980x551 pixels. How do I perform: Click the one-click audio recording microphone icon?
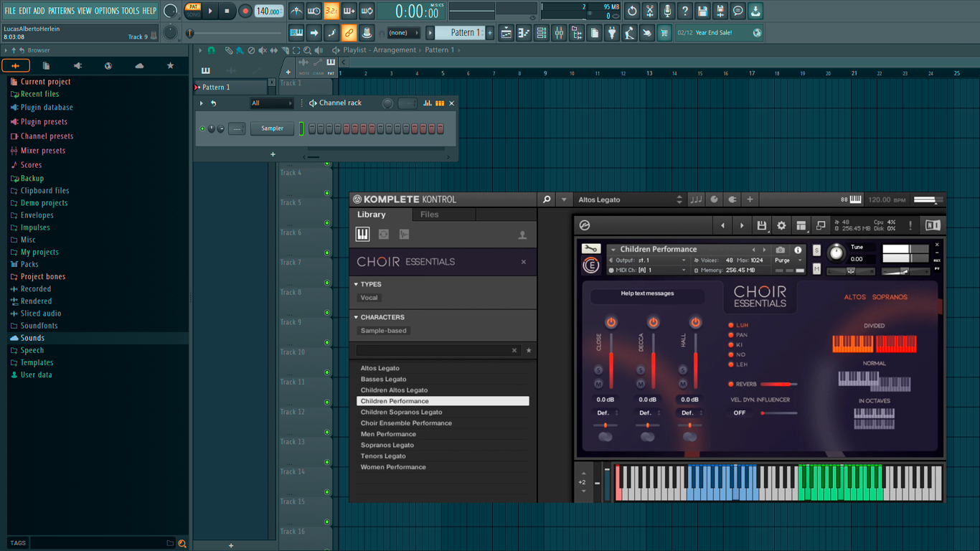[x=667, y=11]
